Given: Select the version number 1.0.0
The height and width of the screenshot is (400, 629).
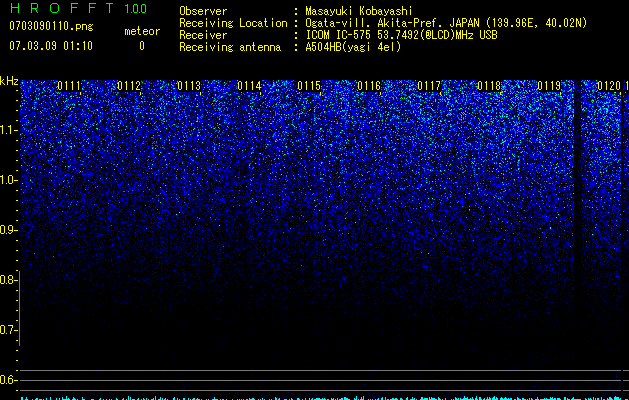Looking at the screenshot, I should tap(136, 9).
